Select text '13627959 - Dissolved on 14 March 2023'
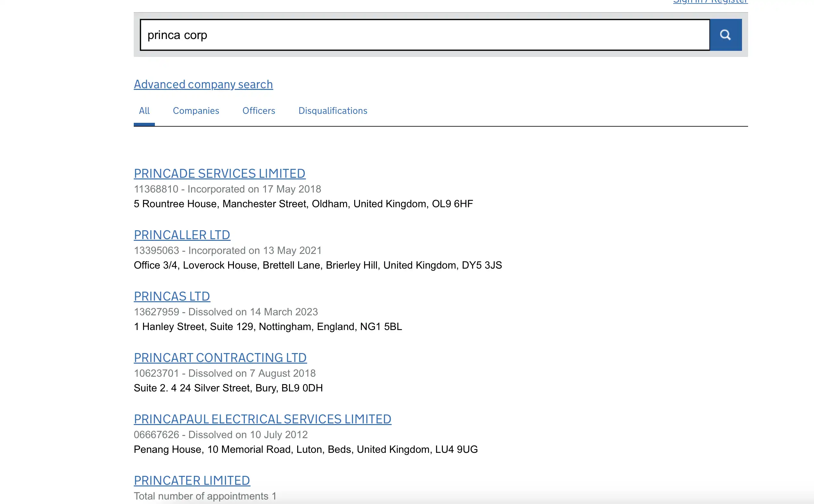Screen dimensions: 814x504 [226, 312]
